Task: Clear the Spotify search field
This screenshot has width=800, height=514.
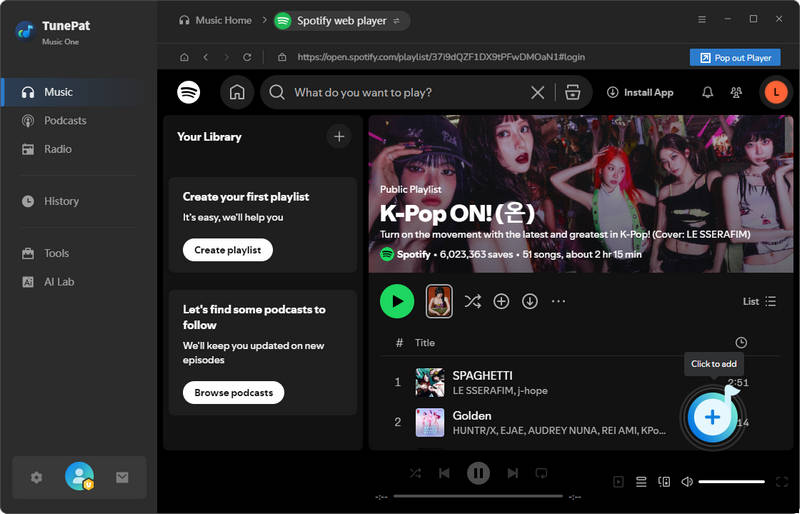Action: (x=537, y=92)
